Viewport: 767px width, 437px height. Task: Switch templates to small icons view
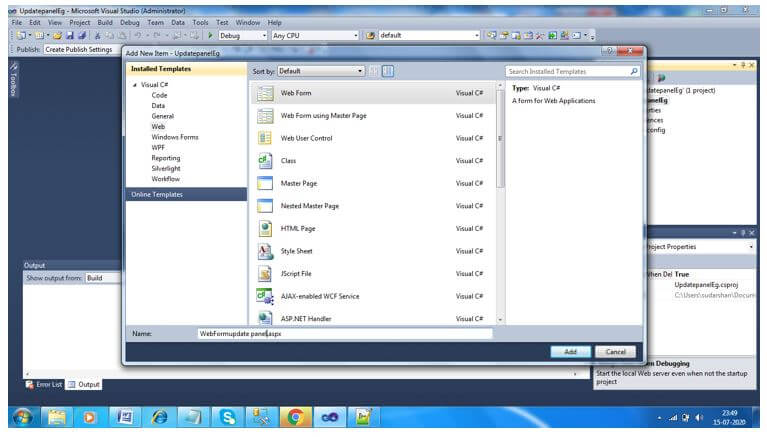(374, 71)
